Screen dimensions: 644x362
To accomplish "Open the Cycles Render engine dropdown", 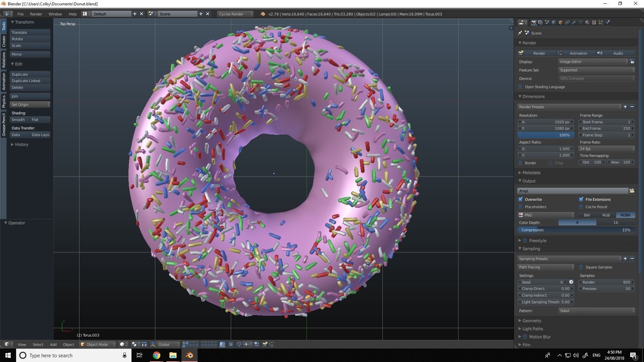I will (235, 14).
